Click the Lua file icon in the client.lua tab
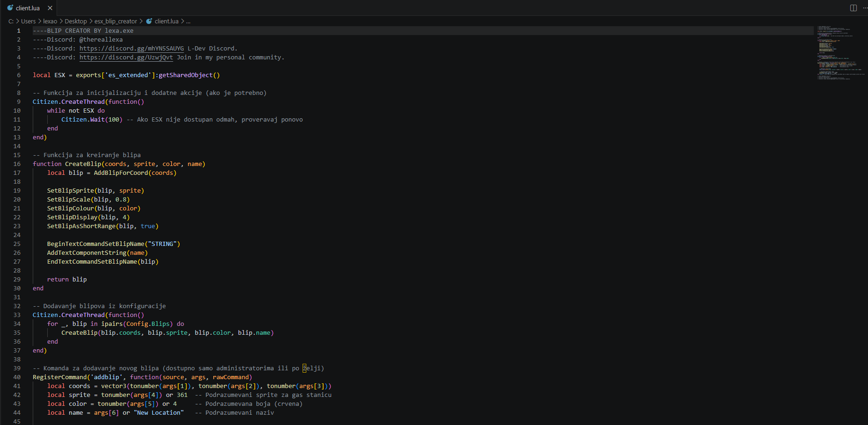This screenshot has height=425, width=868. point(10,8)
